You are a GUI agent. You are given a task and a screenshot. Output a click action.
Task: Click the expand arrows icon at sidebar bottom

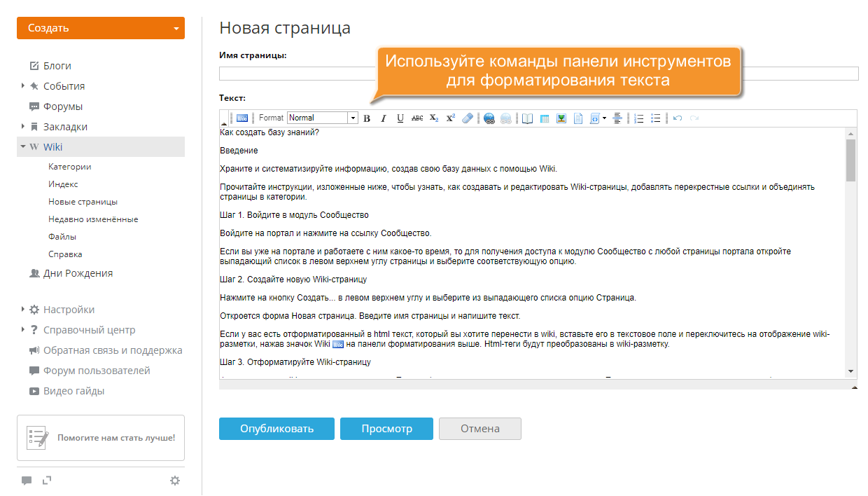[47, 480]
